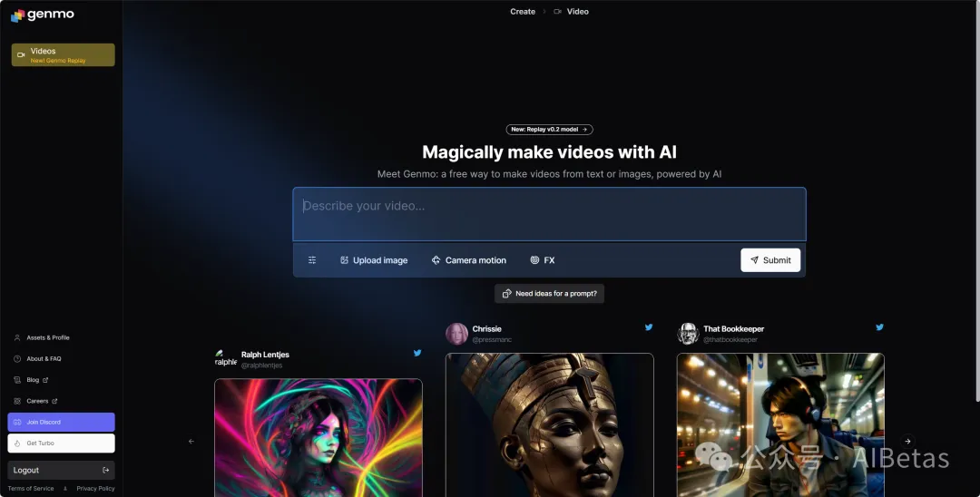Click the @pressmanc handle

[x=492, y=340]
